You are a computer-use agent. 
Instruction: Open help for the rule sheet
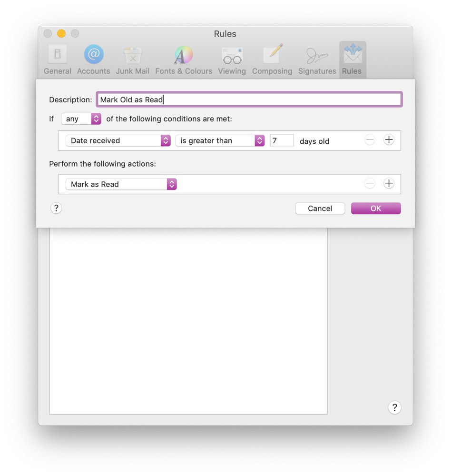click(56, 208)
